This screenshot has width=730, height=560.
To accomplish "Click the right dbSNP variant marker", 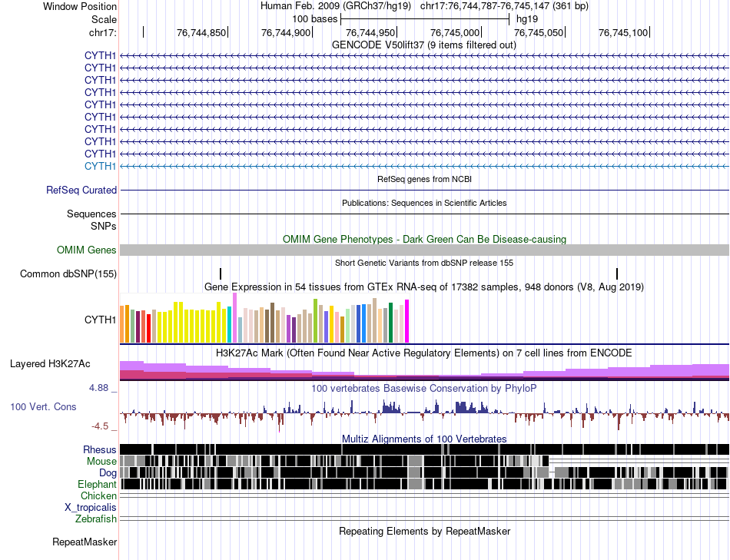I will (x=617, y=273).
